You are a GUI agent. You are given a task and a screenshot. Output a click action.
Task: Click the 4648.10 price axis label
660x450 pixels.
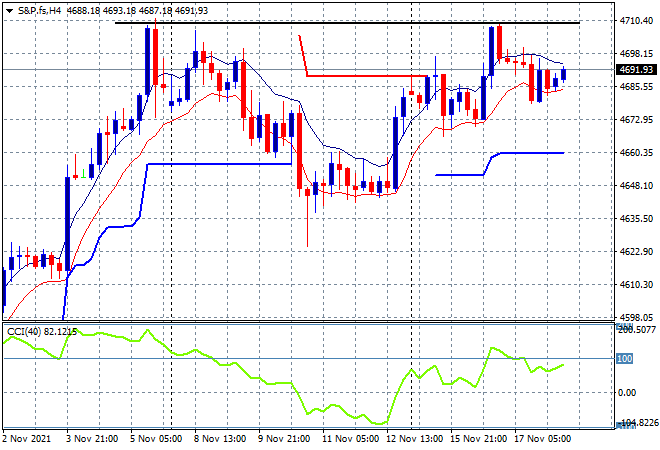tap(636, 186)
